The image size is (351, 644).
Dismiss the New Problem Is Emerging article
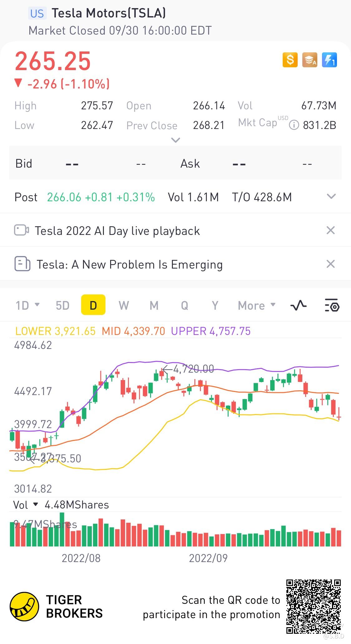(x=330, y=264)
